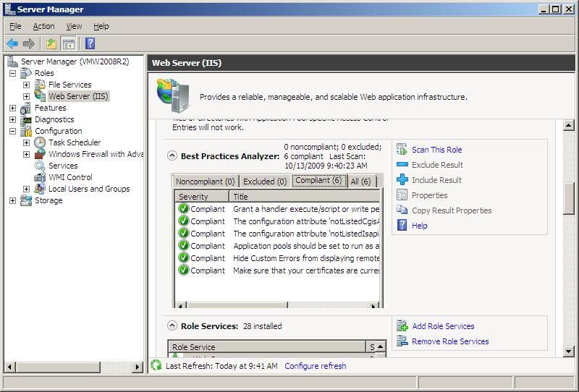Image resolution: width=579 pixels, height=392 pixels.
Task: Click the Storage node icon
Action: pyautogui.click(x=26, y=200)
